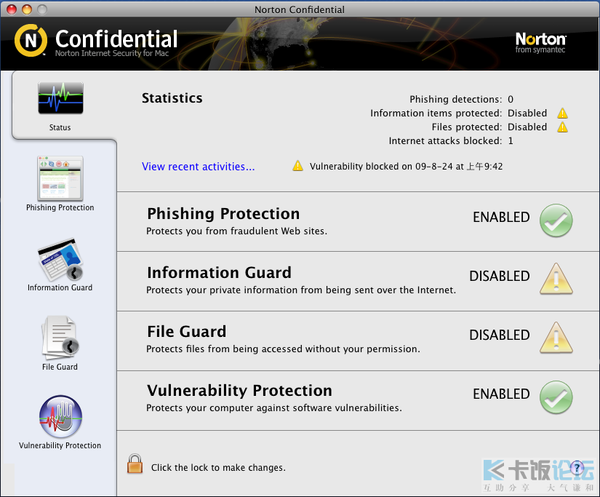Click DISABLED status text for File Guard
The image size is (600, 497).
pos(500,335)
